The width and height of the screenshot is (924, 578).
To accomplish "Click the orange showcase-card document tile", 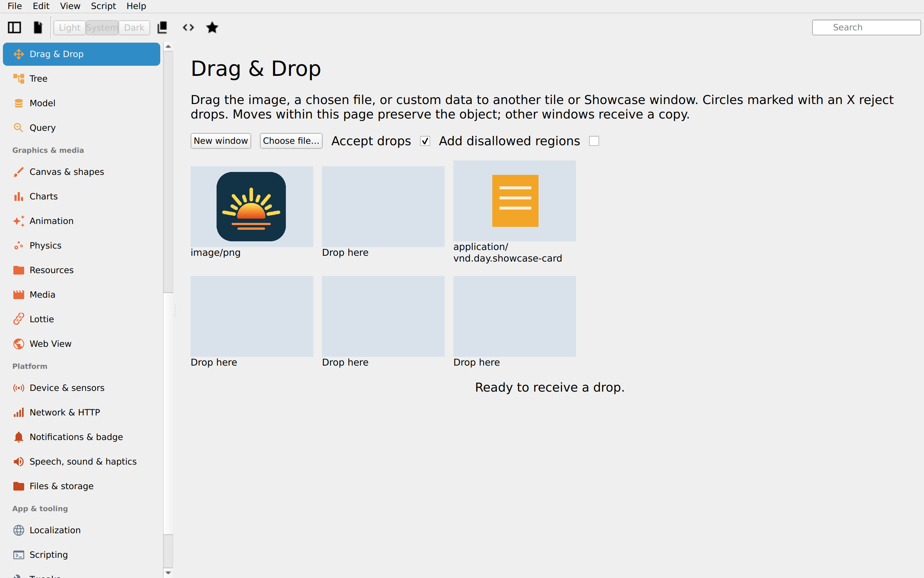I will click(515, 201).
